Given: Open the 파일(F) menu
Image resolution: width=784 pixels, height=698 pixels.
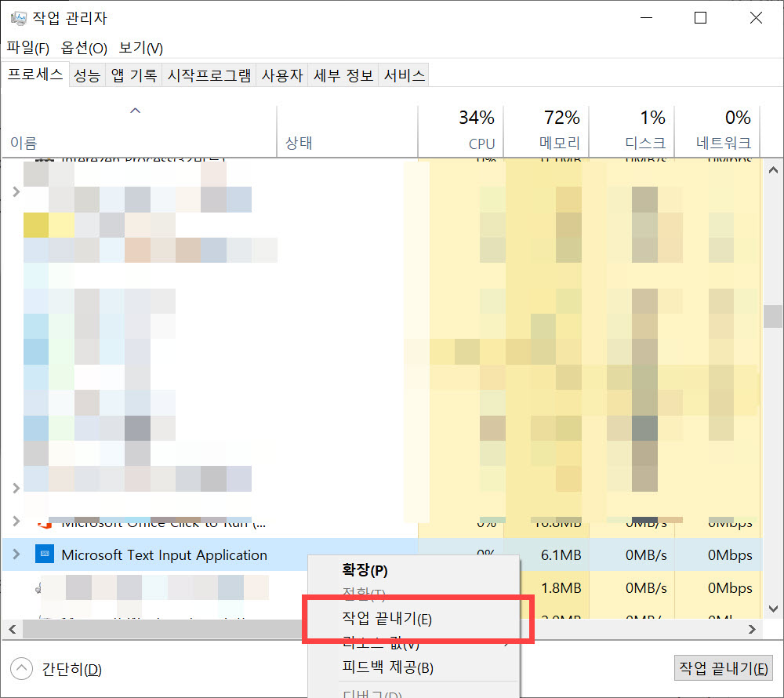Looking at the screenshot, I should (x=27, y=48).
